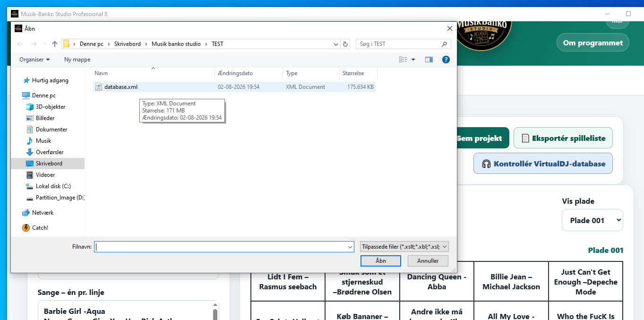Click the Åbn button
The image size is (644, 320).
point(381,261)
